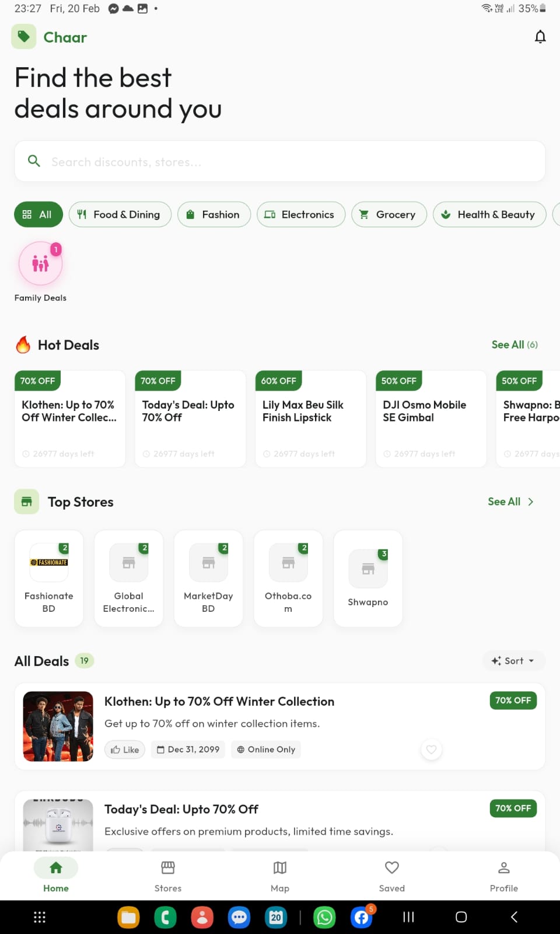Open the Map tab in bottom navigation

click(279, 874)
